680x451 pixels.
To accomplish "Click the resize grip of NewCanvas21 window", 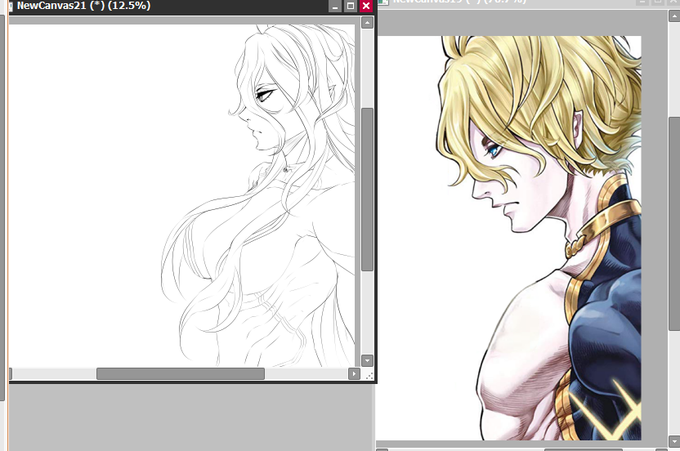I will point(369,376).
